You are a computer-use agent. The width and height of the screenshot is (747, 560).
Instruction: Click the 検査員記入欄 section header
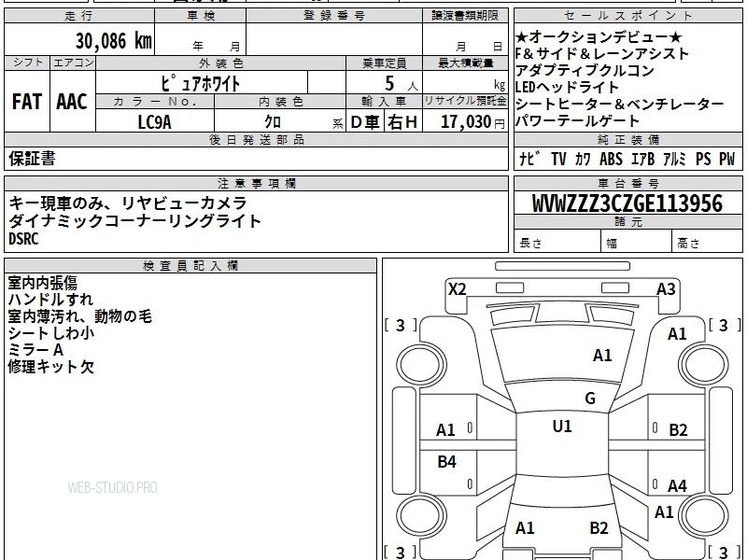point(190,266)
